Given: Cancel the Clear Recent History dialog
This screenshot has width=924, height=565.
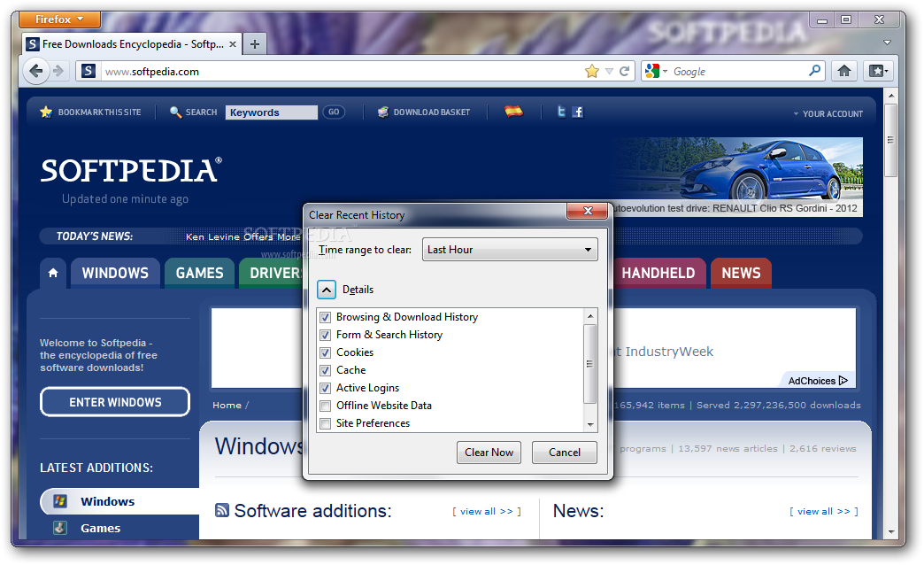Looking at the screenshot, I should (564, 453).
